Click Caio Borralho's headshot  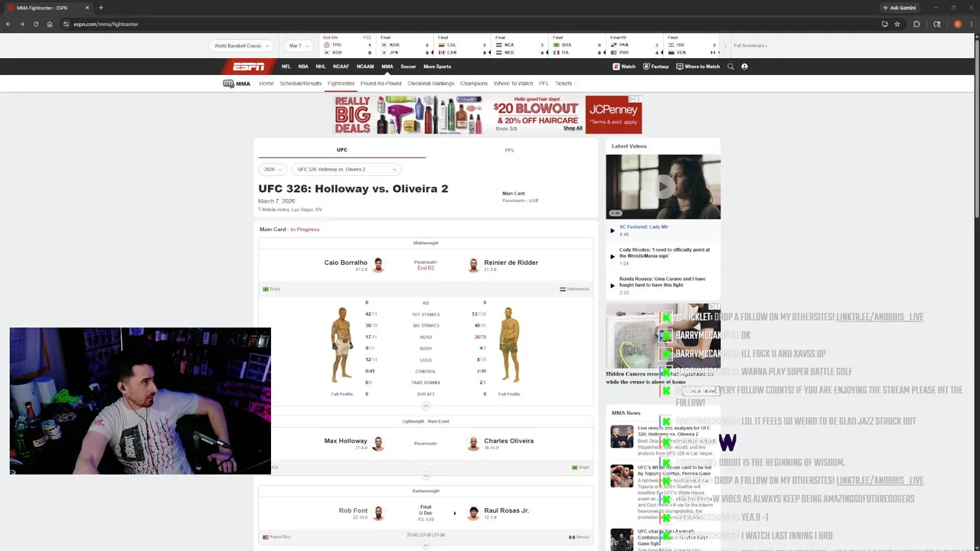pos(378,266)
